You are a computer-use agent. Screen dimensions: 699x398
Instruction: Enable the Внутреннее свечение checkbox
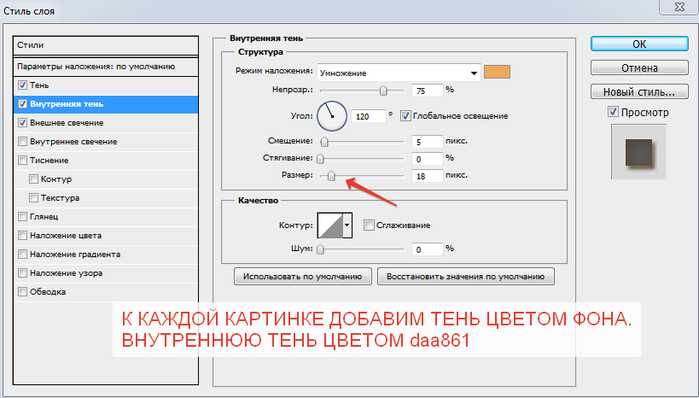pyautogui.click(x=22, y=141)
